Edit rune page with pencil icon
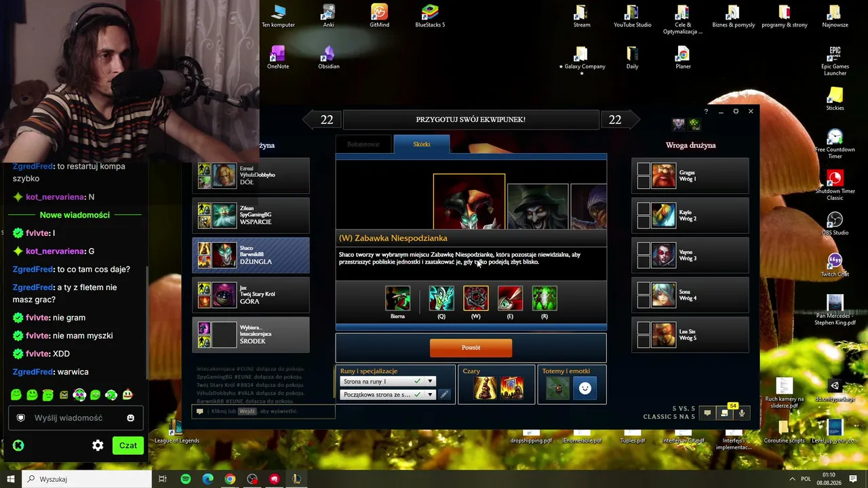 tap(444, 394)
